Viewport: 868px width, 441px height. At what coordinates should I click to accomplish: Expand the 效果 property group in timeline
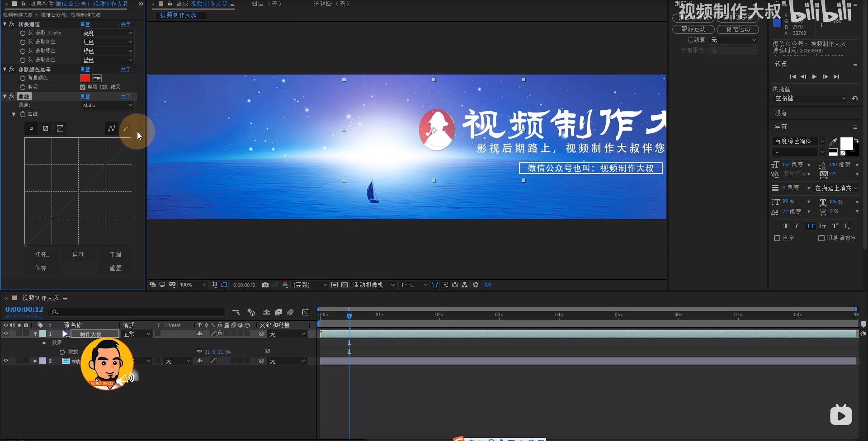pyautogui.click(x=44, y=343)
